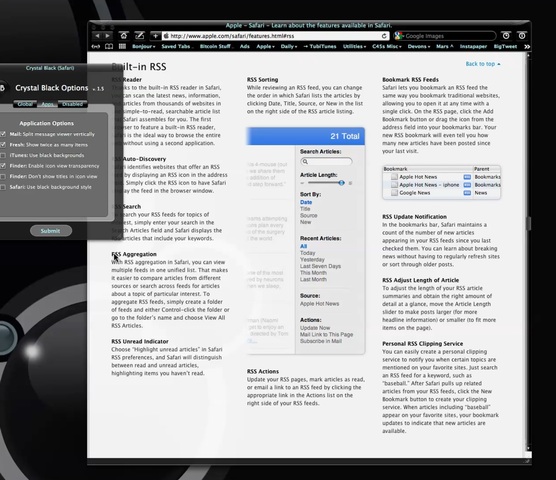Add bookmark with the plus button
This screenshot has height=480, width=556.
tap(155, 36)
